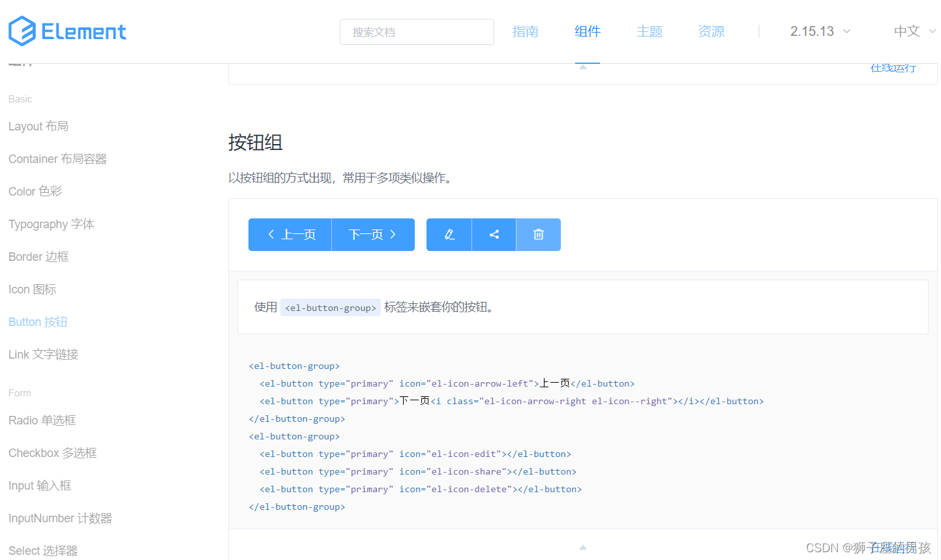Focus the 搜索文档 search field

point(417,32)
